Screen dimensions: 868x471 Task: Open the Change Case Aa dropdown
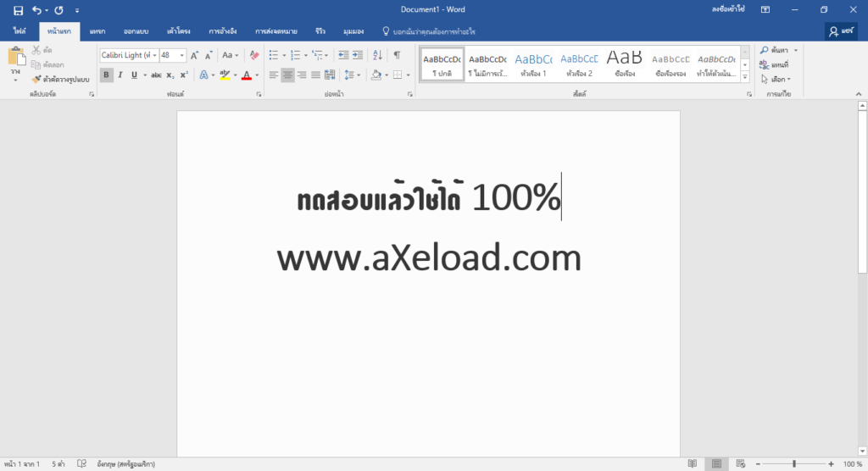coord(231,55)
